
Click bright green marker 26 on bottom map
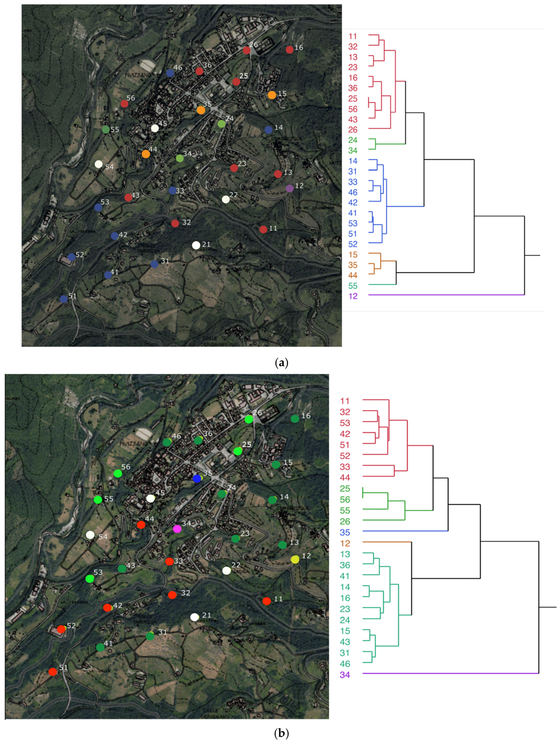(x=249, y=419)
